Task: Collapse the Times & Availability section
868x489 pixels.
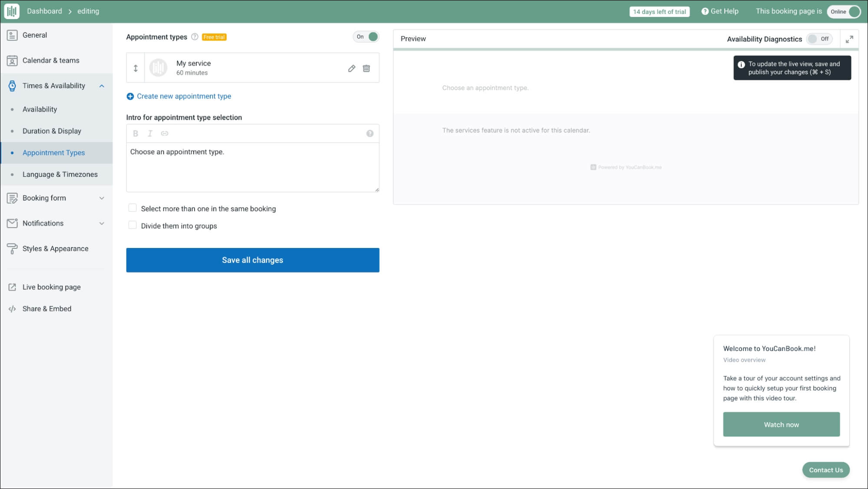Action: click(x=102, y=86)
